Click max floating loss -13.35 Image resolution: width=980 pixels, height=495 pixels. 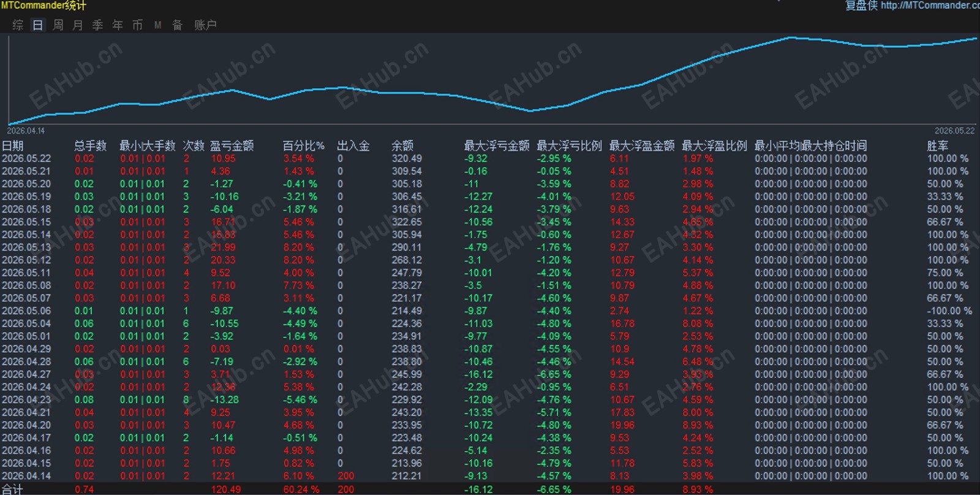(478, 413)
